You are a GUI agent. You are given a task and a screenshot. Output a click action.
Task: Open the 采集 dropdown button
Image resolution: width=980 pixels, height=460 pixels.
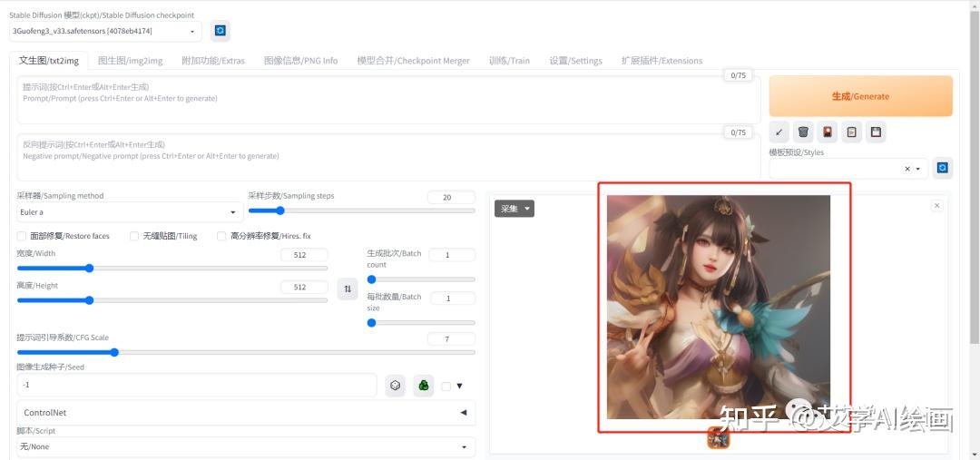pos(514,209)
